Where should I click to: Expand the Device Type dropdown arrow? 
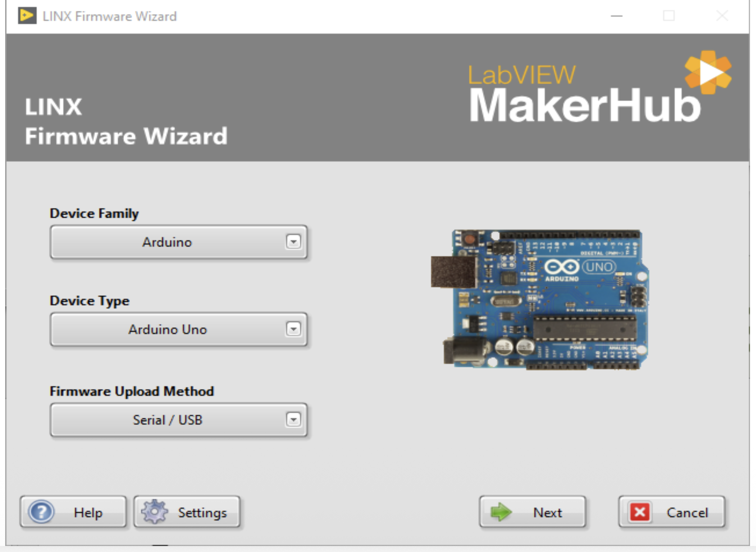click(293, 329)
